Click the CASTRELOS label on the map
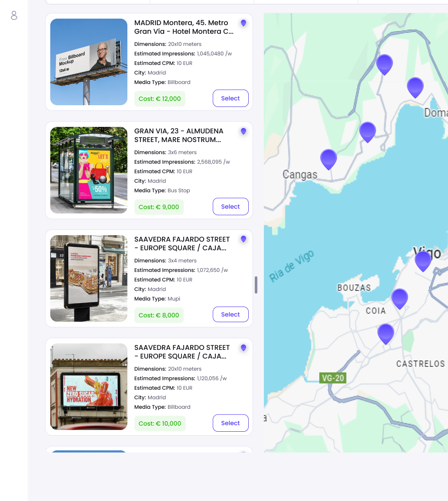The width and height of the screenshot is (448, 501). 421,364
